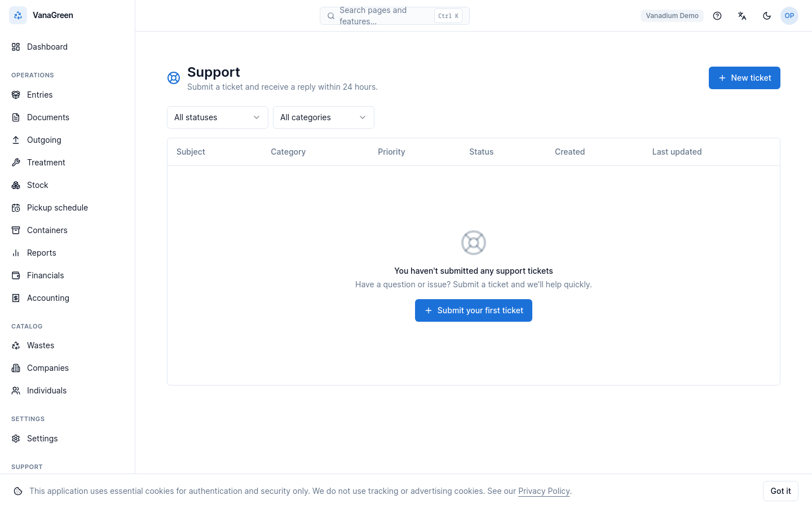Click the Dashboard grid icon in sidebar

click(16, 47)
